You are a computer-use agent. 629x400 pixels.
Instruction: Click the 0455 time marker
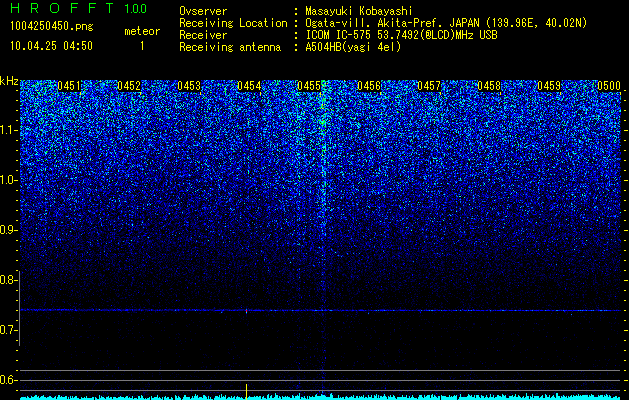tap(309, 86)
